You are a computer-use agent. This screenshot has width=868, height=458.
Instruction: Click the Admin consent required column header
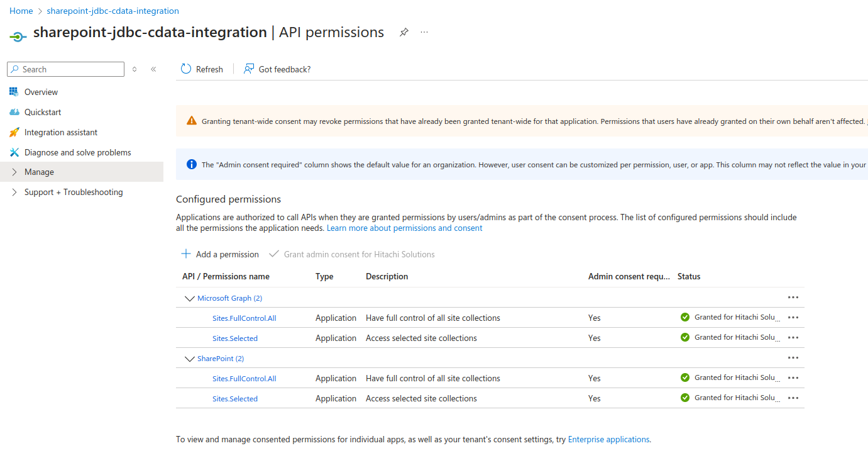coord(629,276)
